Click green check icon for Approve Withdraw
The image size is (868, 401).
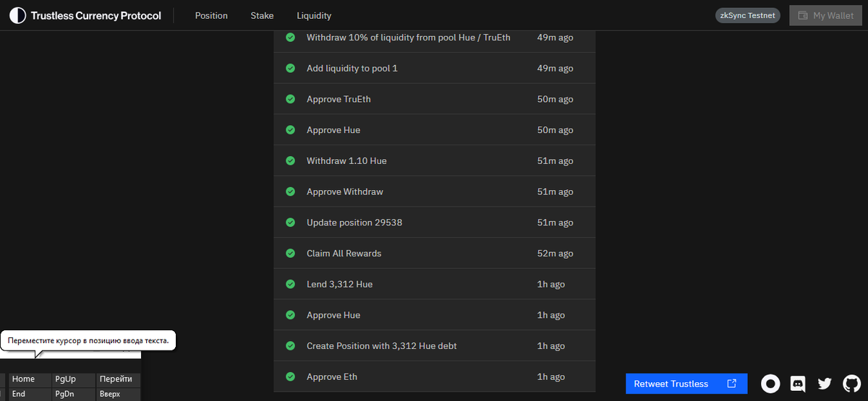[x=290, y=191]
